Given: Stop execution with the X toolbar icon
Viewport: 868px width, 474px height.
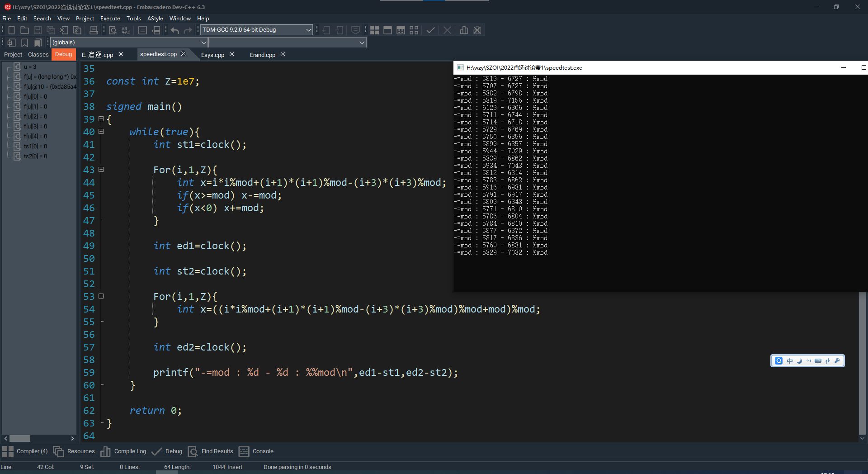Looking at the screenshot, I should (447, 30).
